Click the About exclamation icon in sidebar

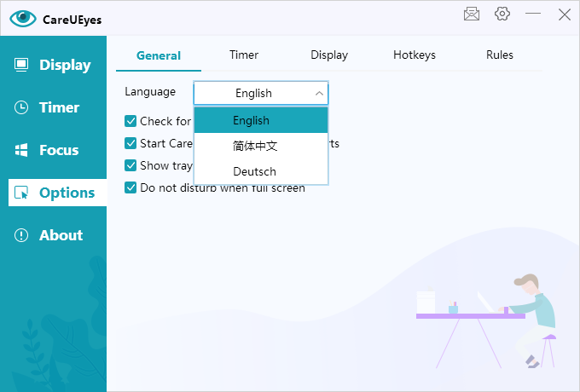pos(21,235)
